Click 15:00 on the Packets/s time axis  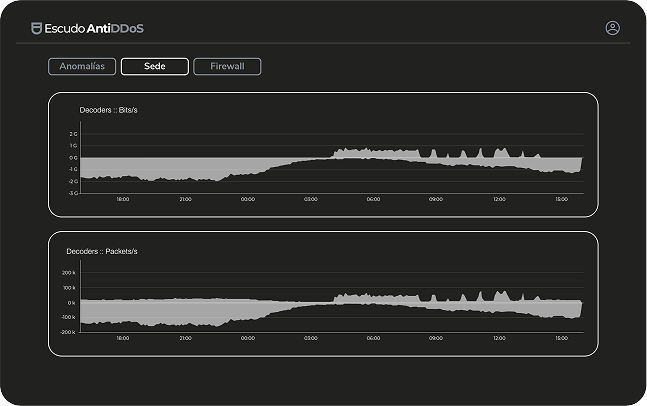[561, 338]
